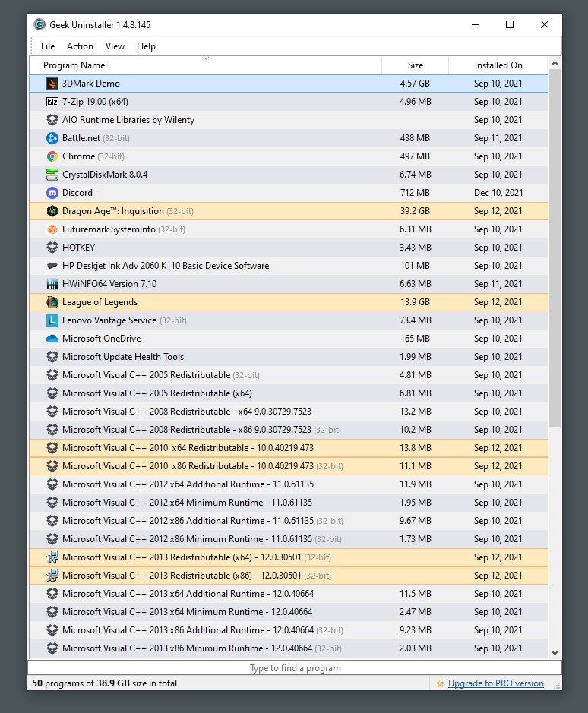Open the Help menu
The width and height of the screenshot is (588, 713).
[x=146, y=46]
